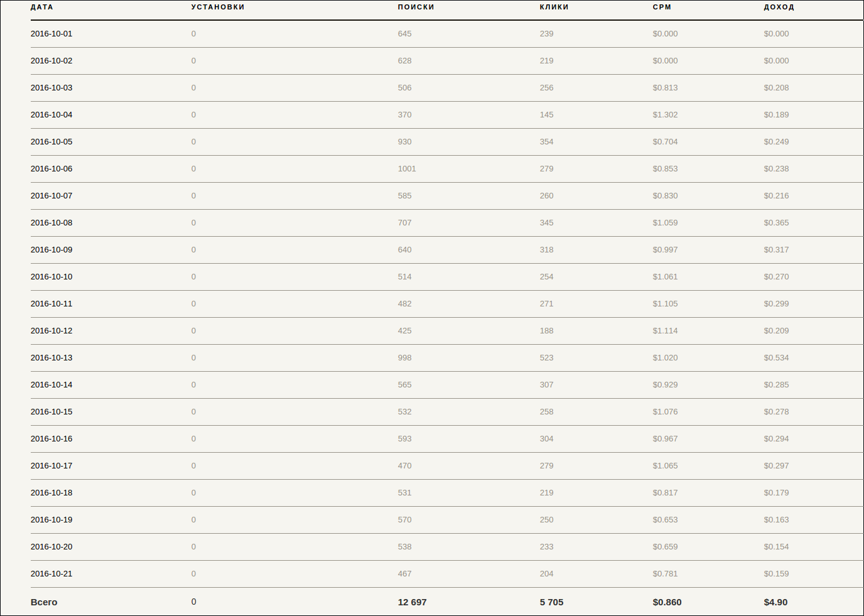The image size is (864, 616).
Task: Click the ПОИСКИ column header
Action: click(416, 7)
